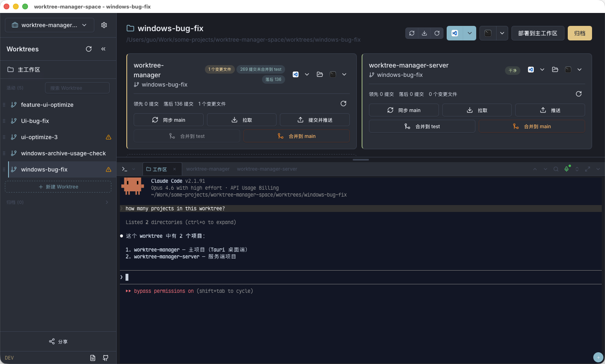
Task: Refresh worktree-manager-server card status
Action: click(x=579, y=94)
